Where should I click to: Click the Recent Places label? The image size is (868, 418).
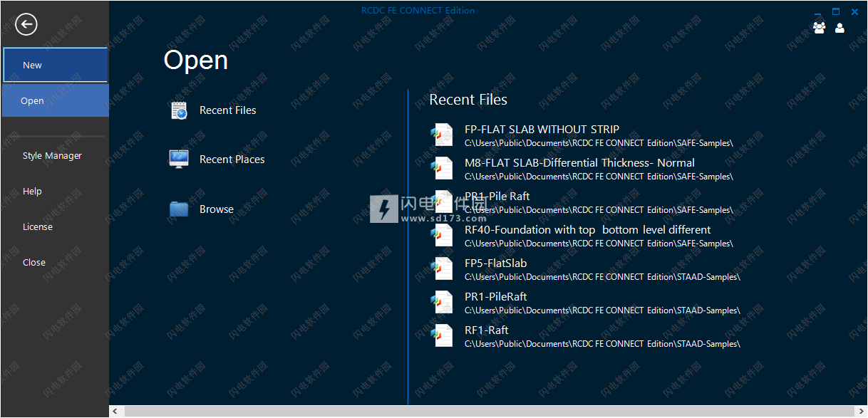click(x=232, y=160)
